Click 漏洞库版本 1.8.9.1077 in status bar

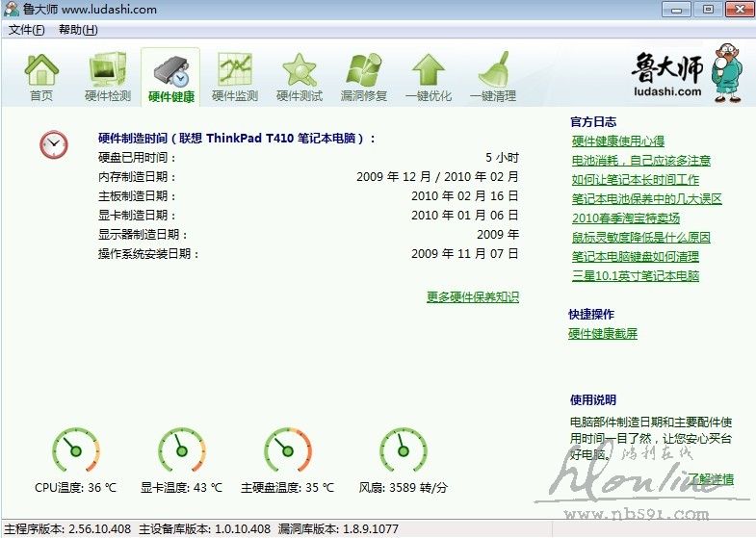tap(338, 529)
